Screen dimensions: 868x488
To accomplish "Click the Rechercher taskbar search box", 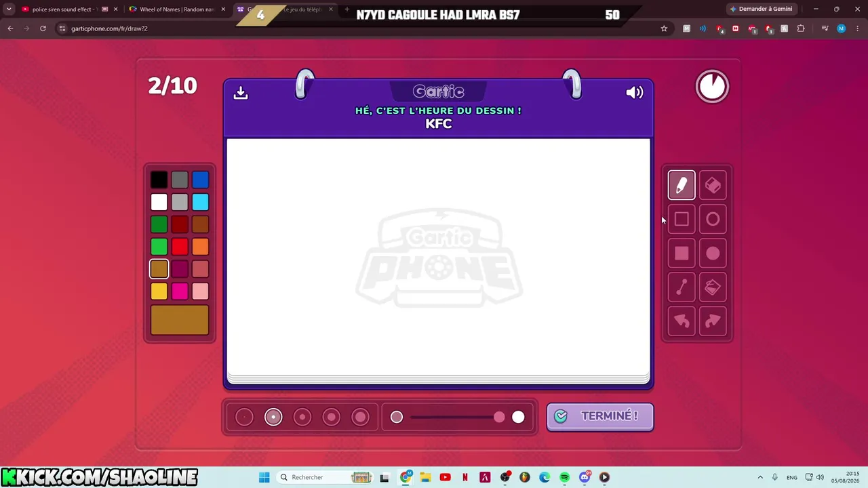I will click(325, 477).
